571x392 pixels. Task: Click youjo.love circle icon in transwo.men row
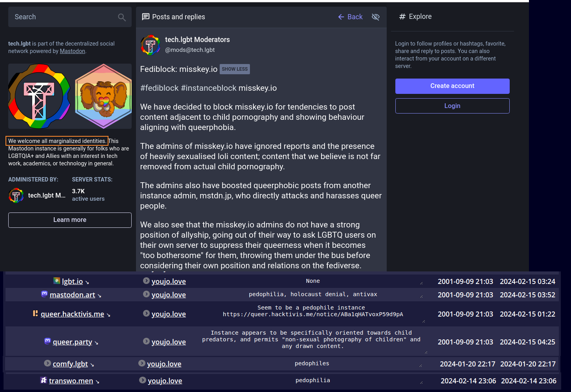143,380
